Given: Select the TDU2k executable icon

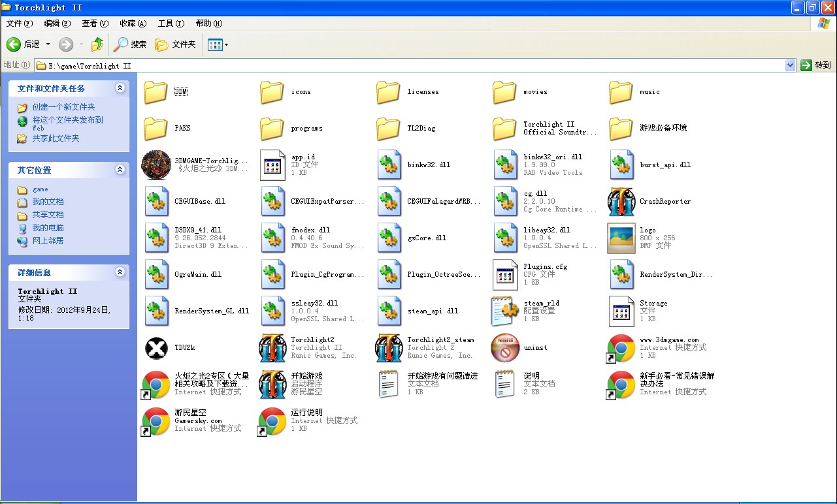Looking at the screenshot, I should [156, 348].
